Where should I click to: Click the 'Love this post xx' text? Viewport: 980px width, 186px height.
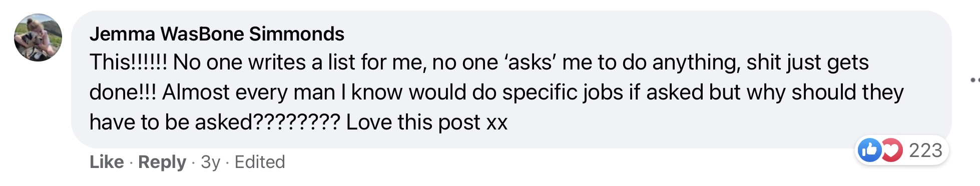[x=426, y=122]
